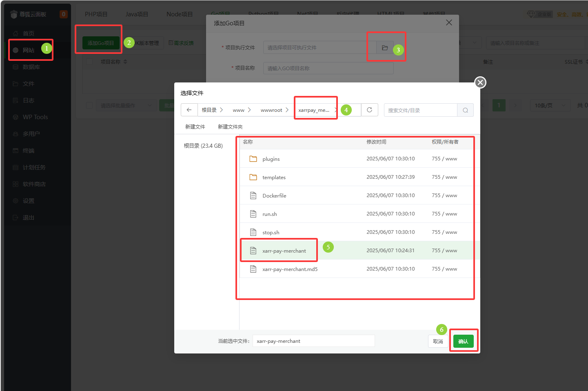This screenshot has height=391, width=588.
Task: Click the 取消 button
Action: 437,341
